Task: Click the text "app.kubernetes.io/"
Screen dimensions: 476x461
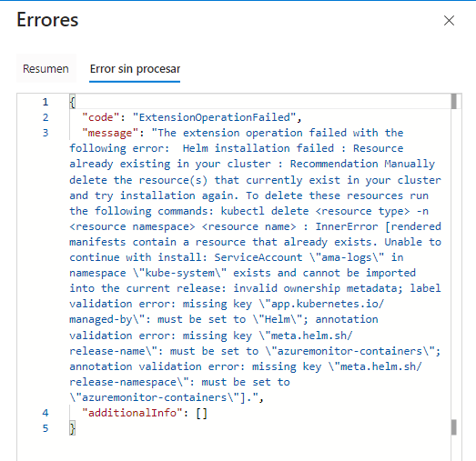Action: (328, 304)
